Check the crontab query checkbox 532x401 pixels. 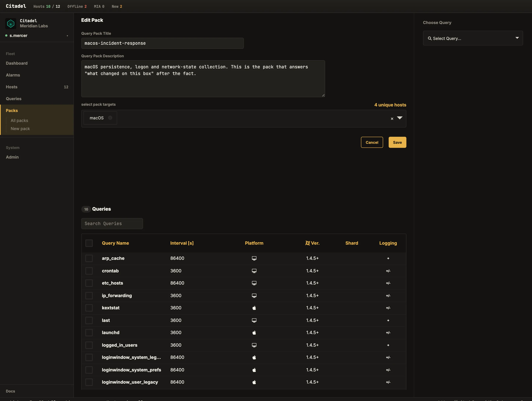(x=89, y=271)
